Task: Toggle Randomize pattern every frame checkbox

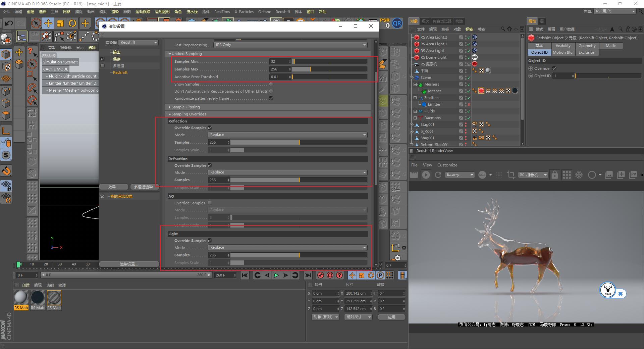Action: click(x=271, y=98)
